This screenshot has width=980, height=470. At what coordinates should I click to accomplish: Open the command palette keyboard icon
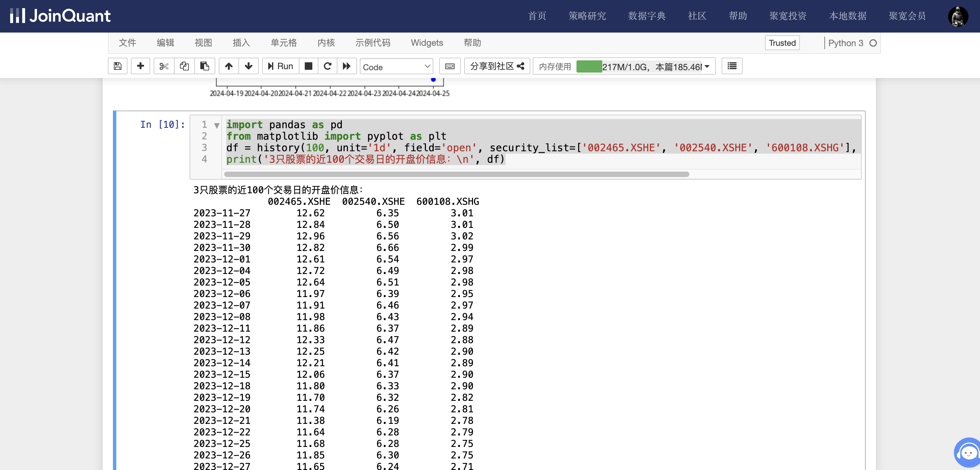[450, 66]
